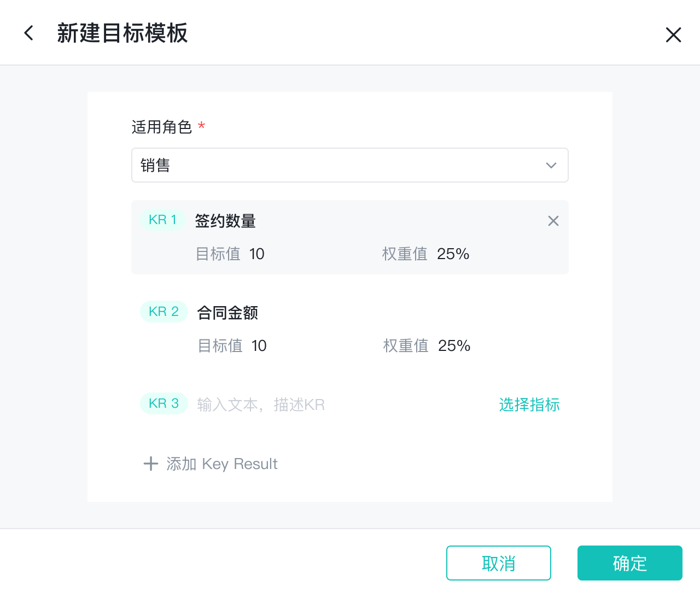Click the back arrow icon

(29, 33)
